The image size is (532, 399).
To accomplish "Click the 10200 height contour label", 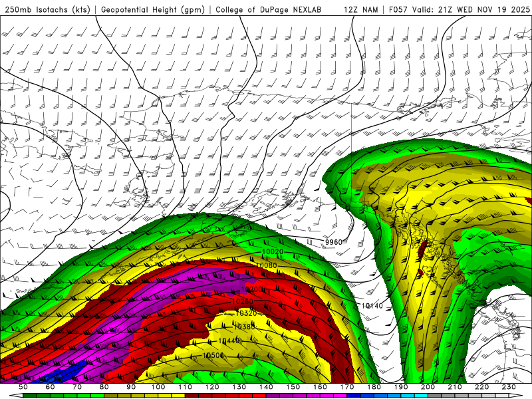I will (252, 289).
